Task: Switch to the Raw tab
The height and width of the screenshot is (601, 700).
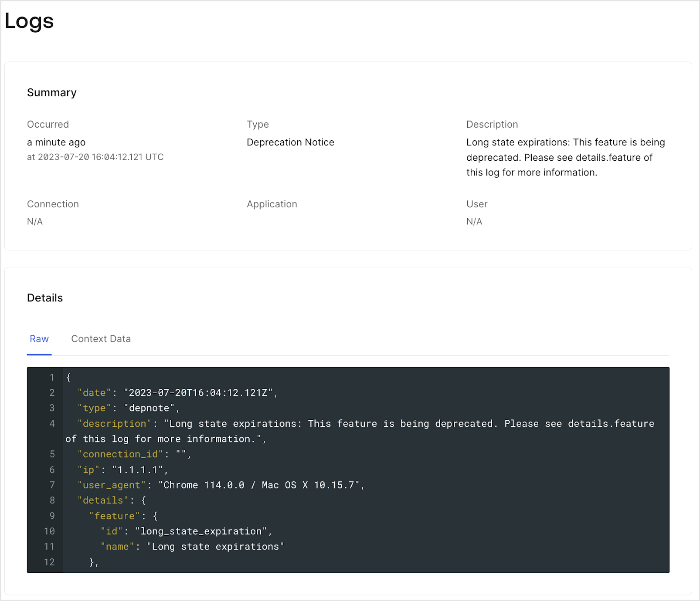Action: (x=39, y=339)
